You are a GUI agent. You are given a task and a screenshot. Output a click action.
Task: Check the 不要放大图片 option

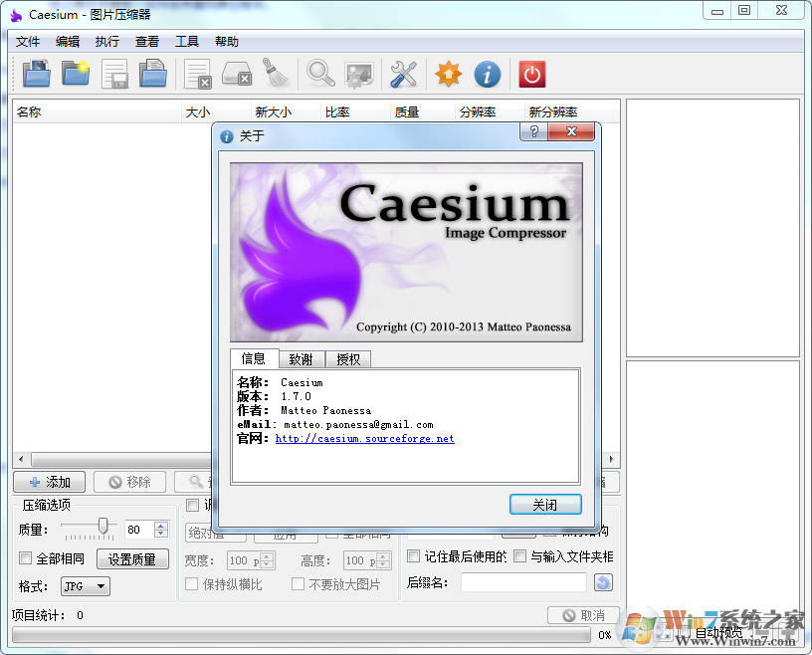pyautogui.click(x=298, y=583)
